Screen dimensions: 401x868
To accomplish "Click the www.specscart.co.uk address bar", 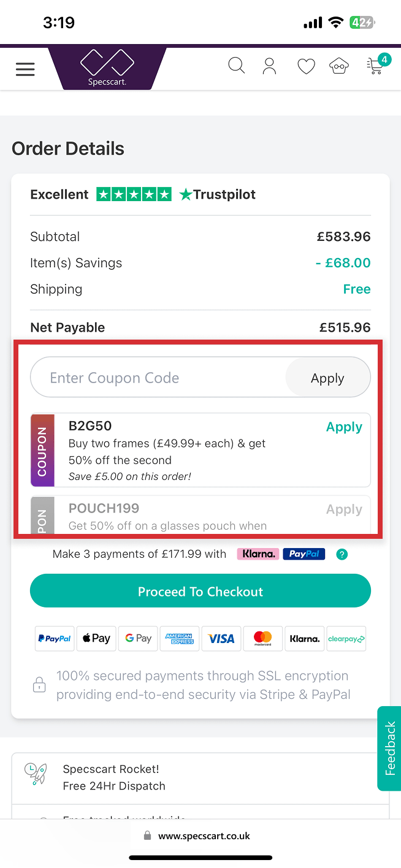I will [x=200, y=835].
